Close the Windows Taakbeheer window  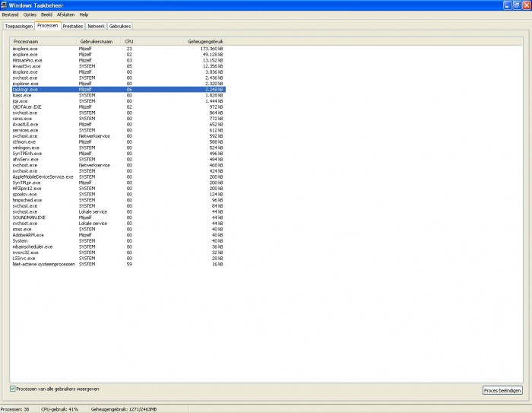pos(526,5)
